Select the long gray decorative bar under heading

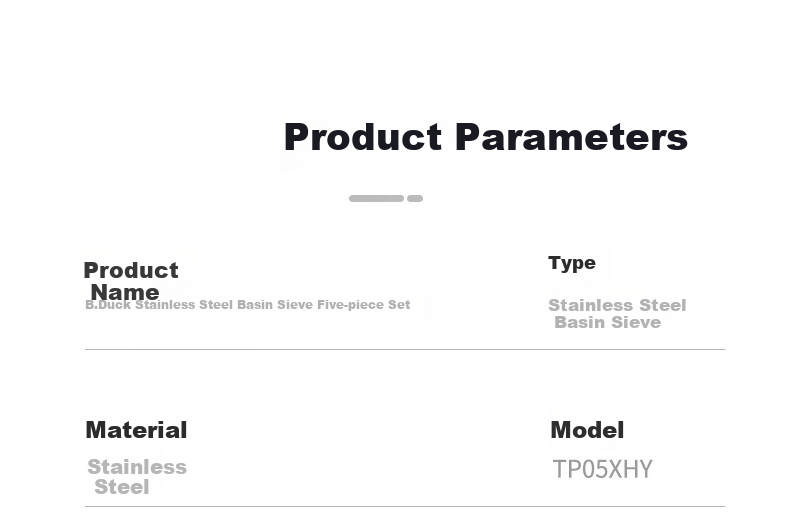(x=376, y=198)
